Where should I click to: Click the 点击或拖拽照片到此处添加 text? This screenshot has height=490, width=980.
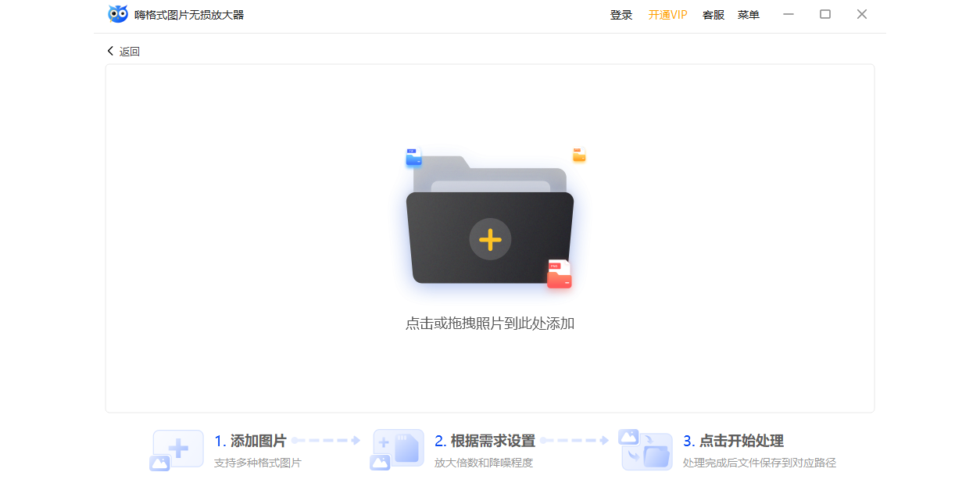coord(490,324)
